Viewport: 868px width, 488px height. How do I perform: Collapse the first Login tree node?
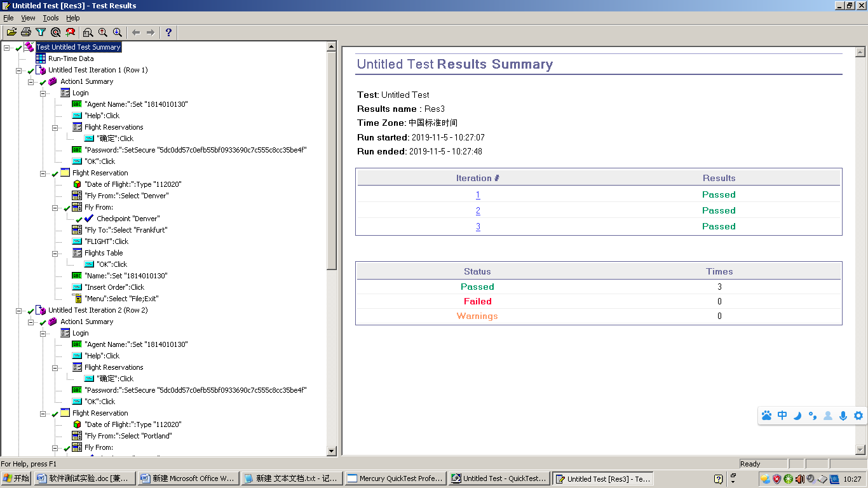point(43,93)
